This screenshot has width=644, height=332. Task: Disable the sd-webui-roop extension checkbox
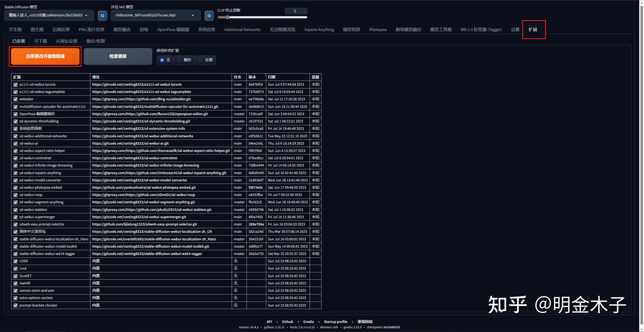[15, 195]
